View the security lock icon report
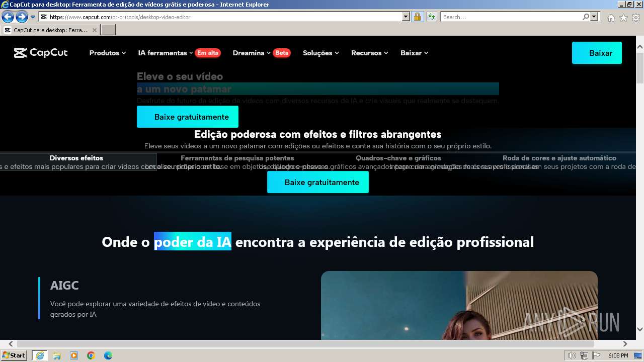Image resolution: width=644 pixels, height=362 pixels. (x=417, y=17)
